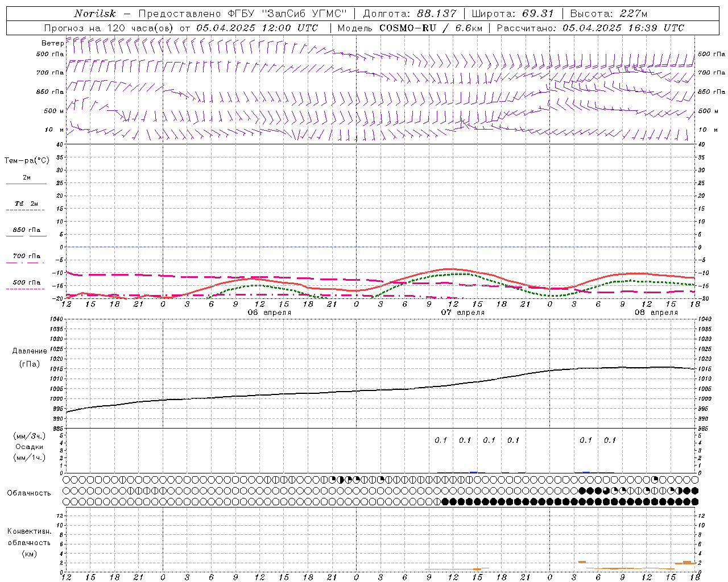Click "500 гПа" in the temperature legend
The width and height of the screenshot is (728, 582).
27,282
